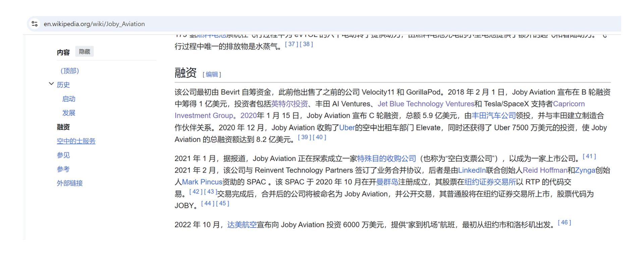Open citation 40

(319, 137)
